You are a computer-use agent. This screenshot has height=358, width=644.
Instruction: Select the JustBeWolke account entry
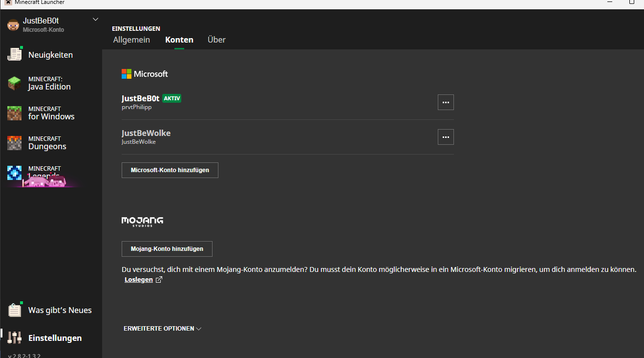point(288,137)
